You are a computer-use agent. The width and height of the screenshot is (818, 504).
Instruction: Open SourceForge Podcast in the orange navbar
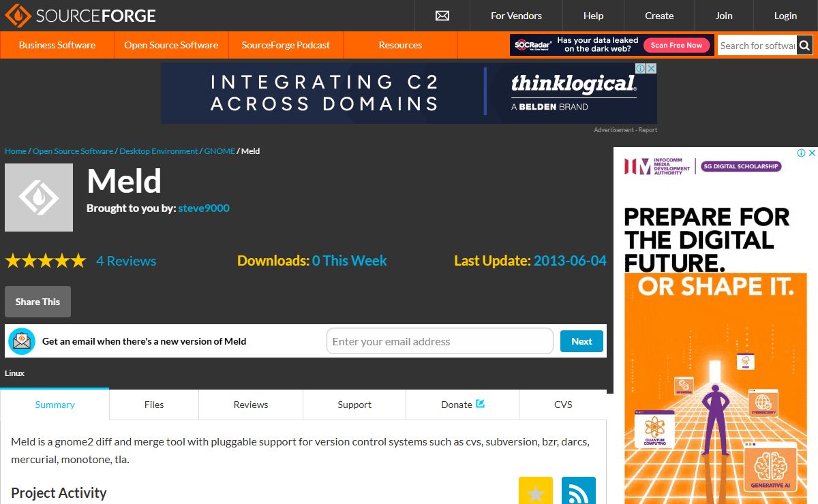point(286,45)
